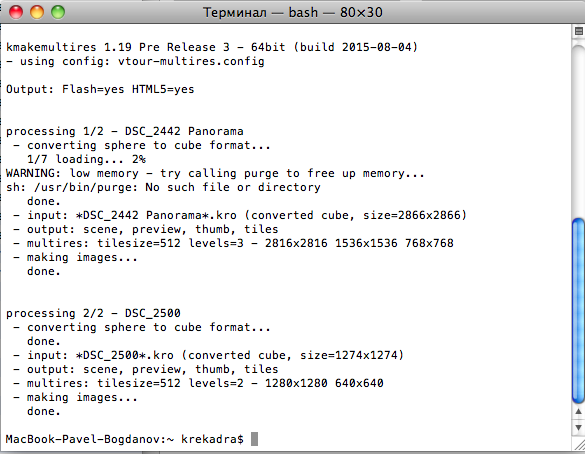Click the window resize grip corner
Image resolution: width=585 pixels, height=454 pixels.
579,444
